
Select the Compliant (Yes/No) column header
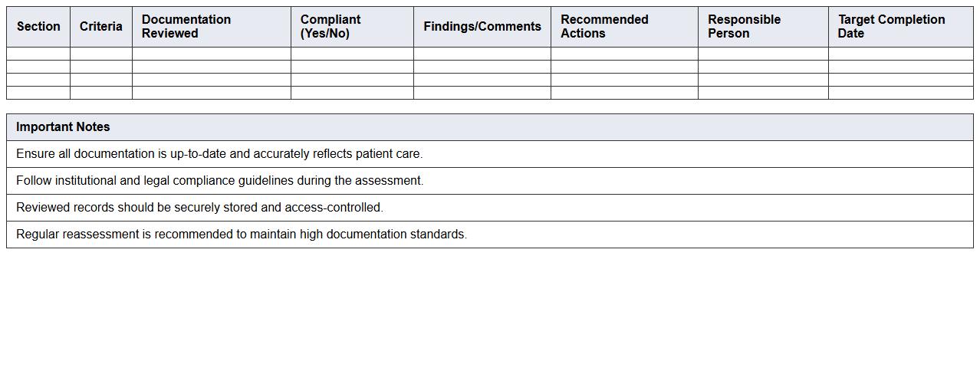pyautogui.click(x=331, y=27)
